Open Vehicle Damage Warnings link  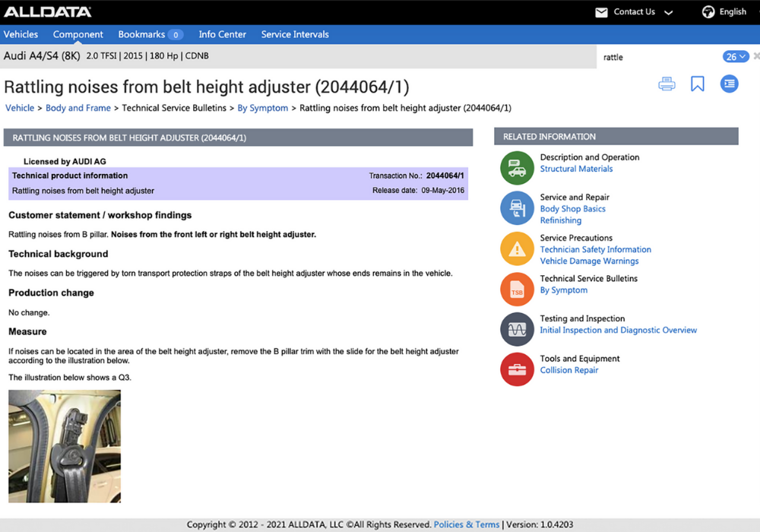click(590, 261)
